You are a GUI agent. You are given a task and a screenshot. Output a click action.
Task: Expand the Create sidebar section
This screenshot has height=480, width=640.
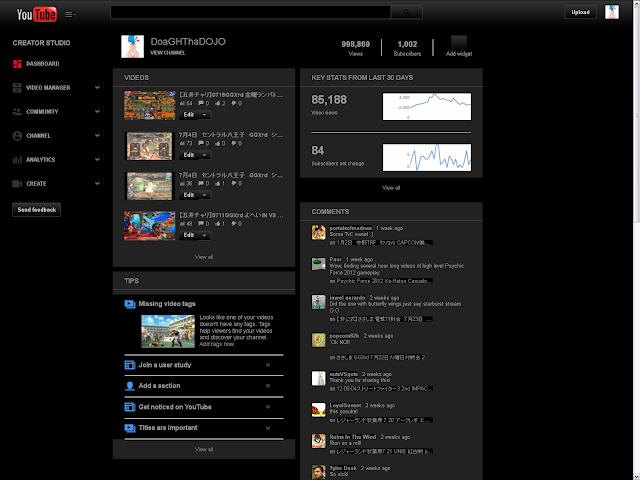pos(97,184)
